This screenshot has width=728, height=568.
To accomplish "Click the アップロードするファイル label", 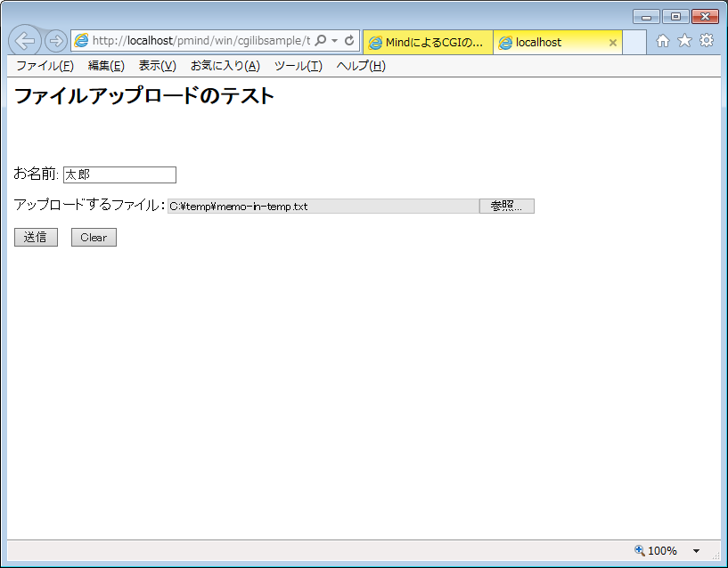I will 89,205.
